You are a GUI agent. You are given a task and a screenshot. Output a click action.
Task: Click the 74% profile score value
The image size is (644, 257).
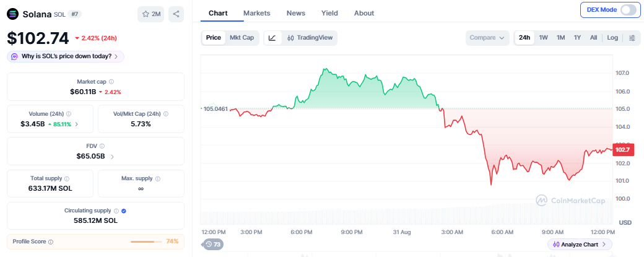pyautogui.click(x=173, y=242)
